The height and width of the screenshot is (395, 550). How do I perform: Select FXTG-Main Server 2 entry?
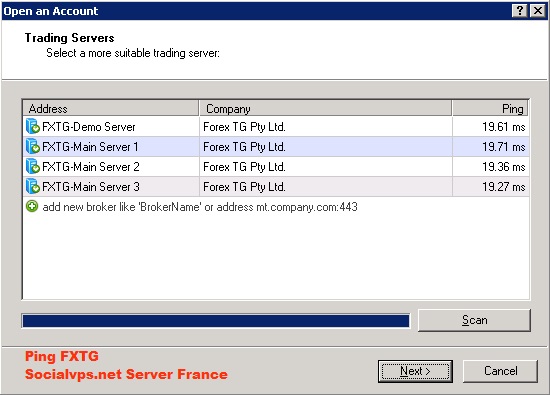pos(276,167)
